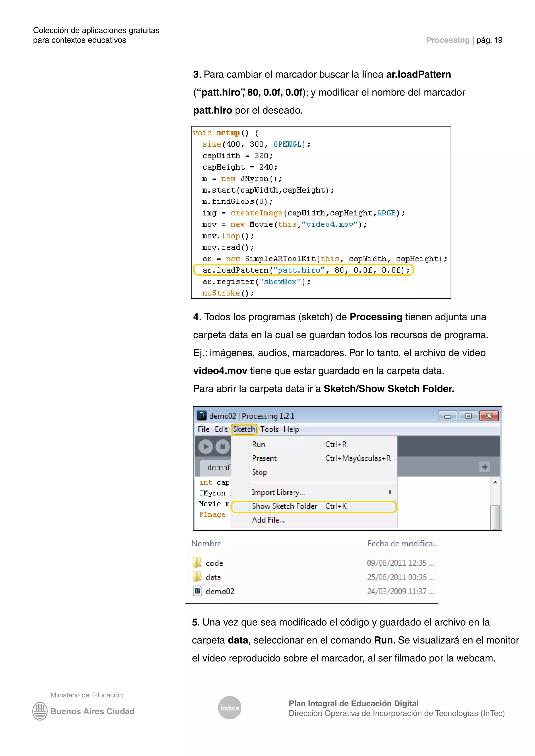Click the editor vertical scrollbar thumb

[495, 517]
